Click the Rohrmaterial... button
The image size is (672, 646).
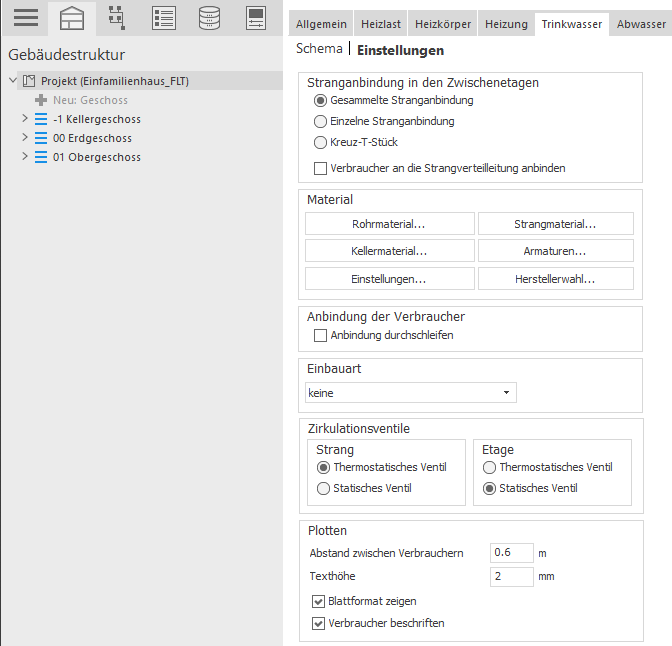(390, 224)
